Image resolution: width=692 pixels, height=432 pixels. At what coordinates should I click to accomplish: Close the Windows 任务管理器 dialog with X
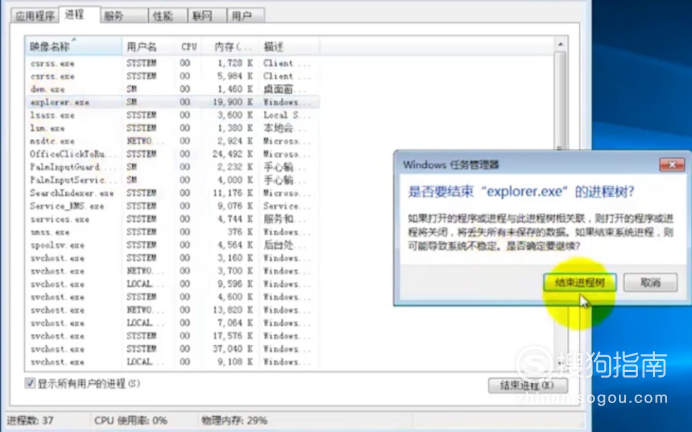pos(672,165)
